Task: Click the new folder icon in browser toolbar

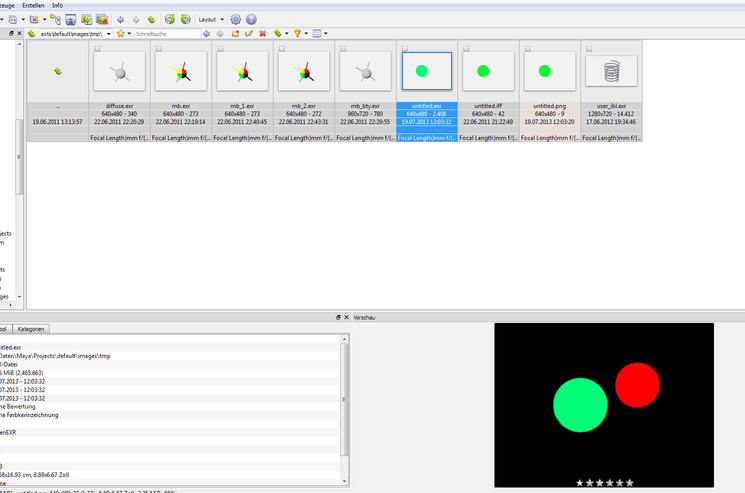Action: pos(234,34)
